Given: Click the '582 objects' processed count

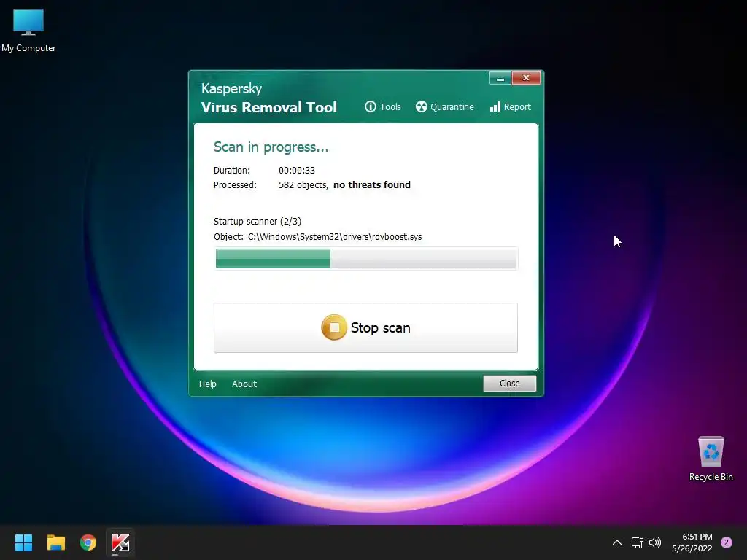Looking at the screenshot, I should [x=303, y=184].
